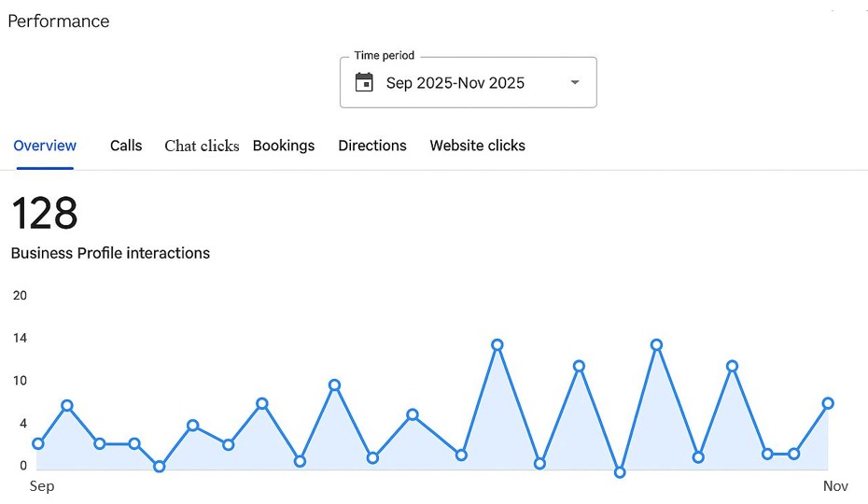Click the calendar icon in Time period
Viewport: 868px width, 504px height.
pos(365,83)
